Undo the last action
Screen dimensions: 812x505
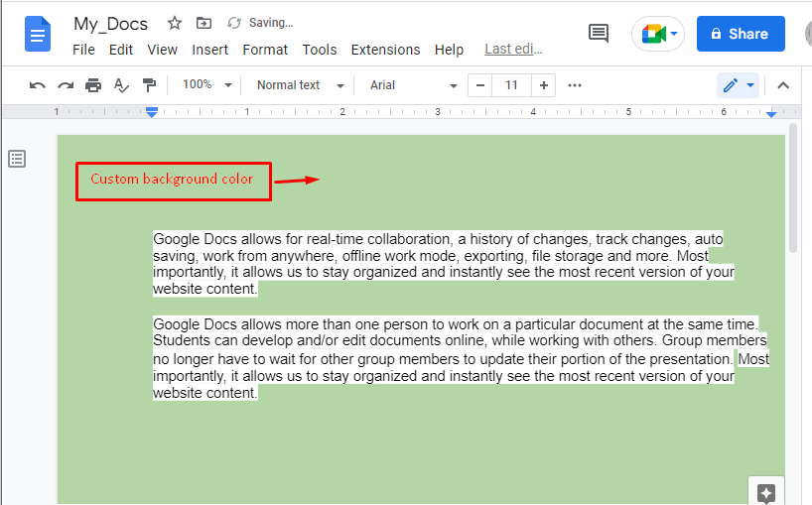pos(38,85)
